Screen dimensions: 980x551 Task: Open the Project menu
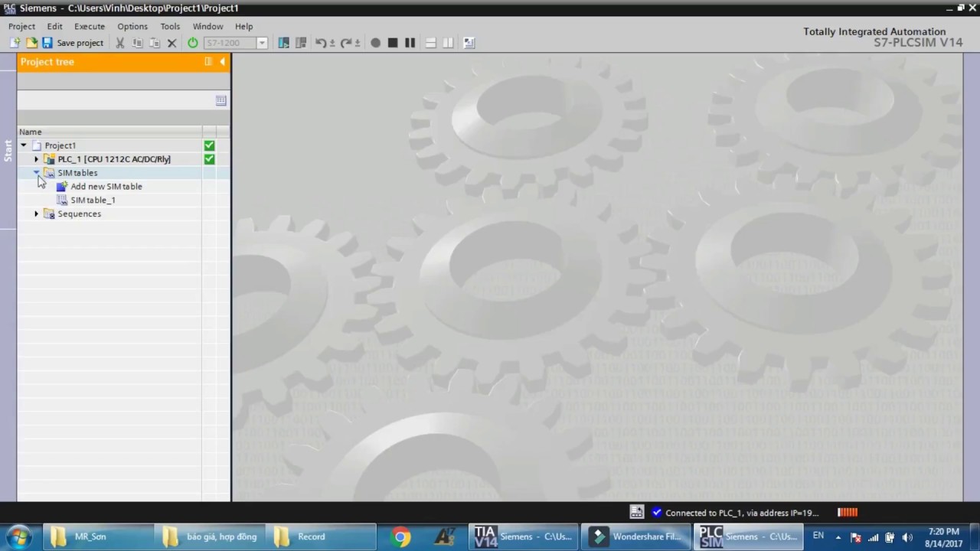[21, 26]
